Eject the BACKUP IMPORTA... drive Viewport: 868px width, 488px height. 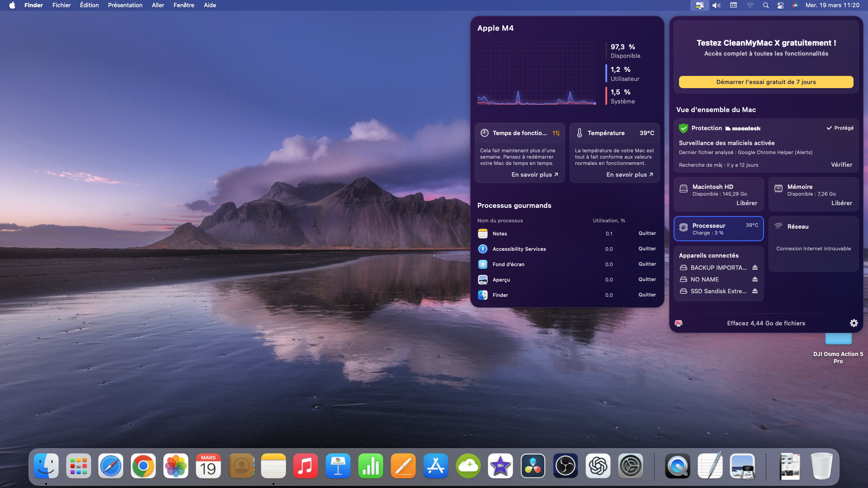(x=755, y=267)
